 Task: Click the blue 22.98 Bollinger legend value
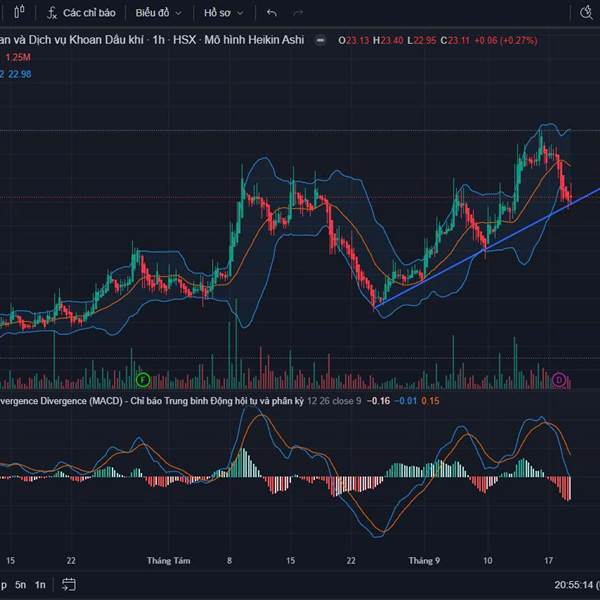click(x=20, y=73)
